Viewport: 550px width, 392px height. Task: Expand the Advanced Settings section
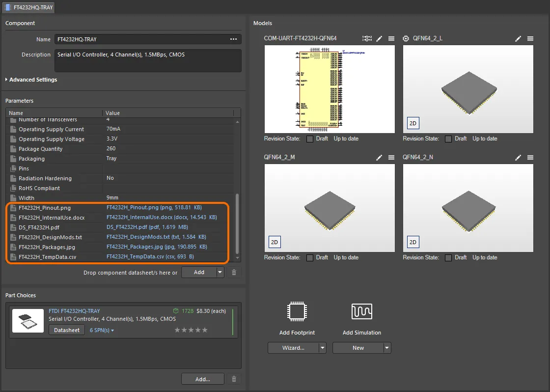(x=31, y=79)
